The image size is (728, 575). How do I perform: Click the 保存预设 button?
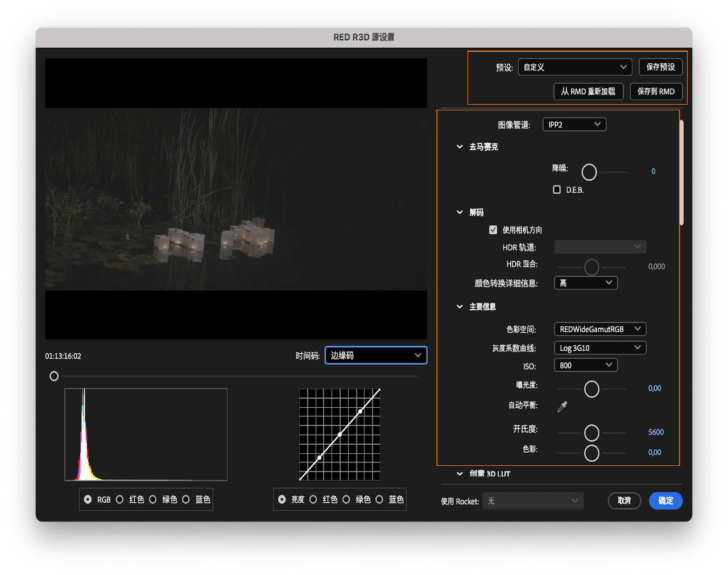(x=660, y=67)
